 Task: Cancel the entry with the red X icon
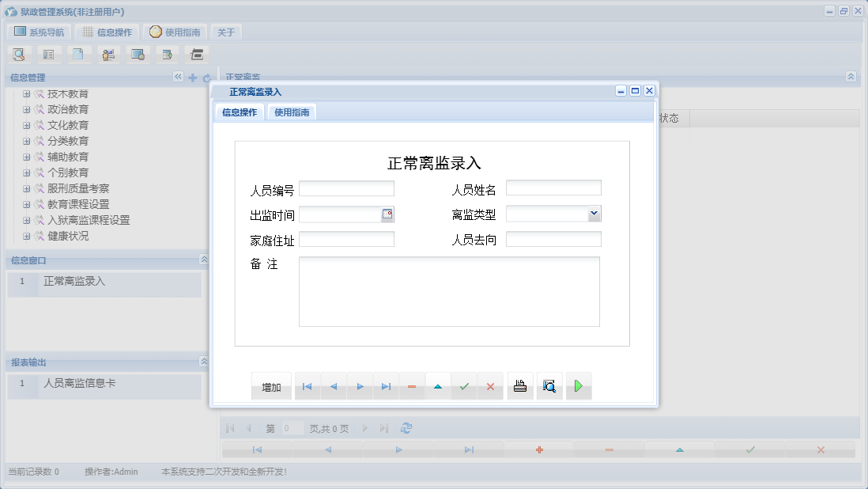pos(490,385)
